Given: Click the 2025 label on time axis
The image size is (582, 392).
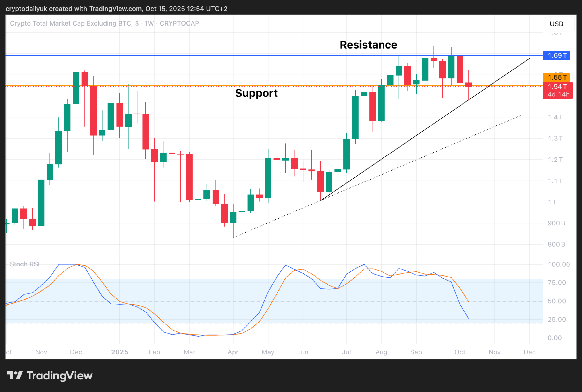Looking at the screenshot, I should [x=120, y=352].
